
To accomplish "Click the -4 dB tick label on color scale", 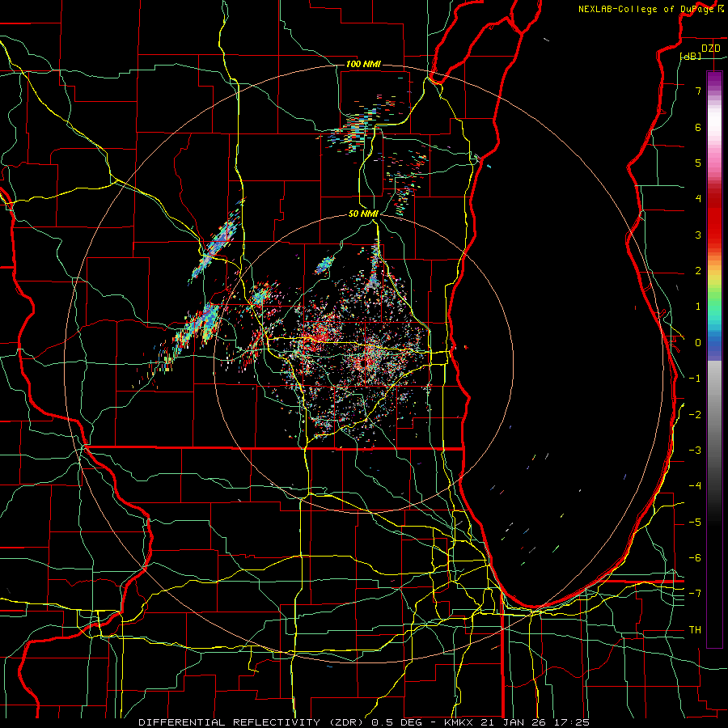I will coord(695,486).
